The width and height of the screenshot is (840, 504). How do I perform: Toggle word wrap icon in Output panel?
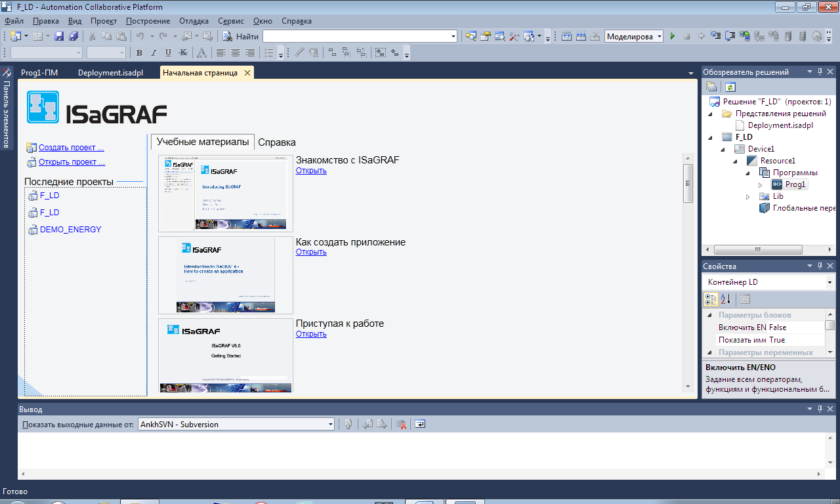pos(420,424)
